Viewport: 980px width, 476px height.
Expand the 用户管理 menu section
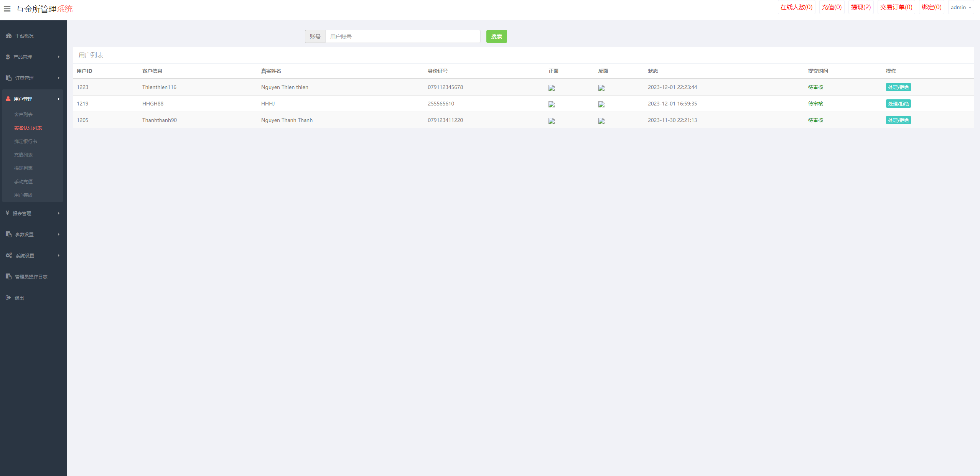click(x=33, y=99)
